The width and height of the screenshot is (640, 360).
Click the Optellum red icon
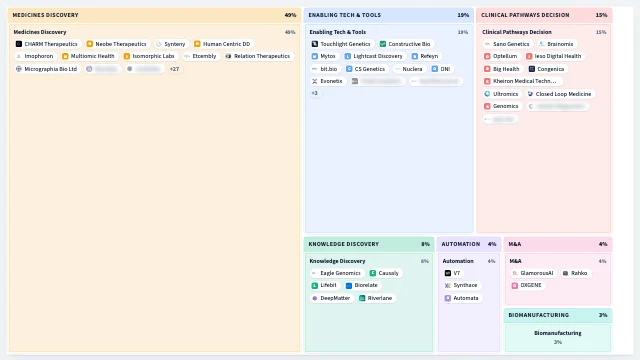(x=487, y=56)
